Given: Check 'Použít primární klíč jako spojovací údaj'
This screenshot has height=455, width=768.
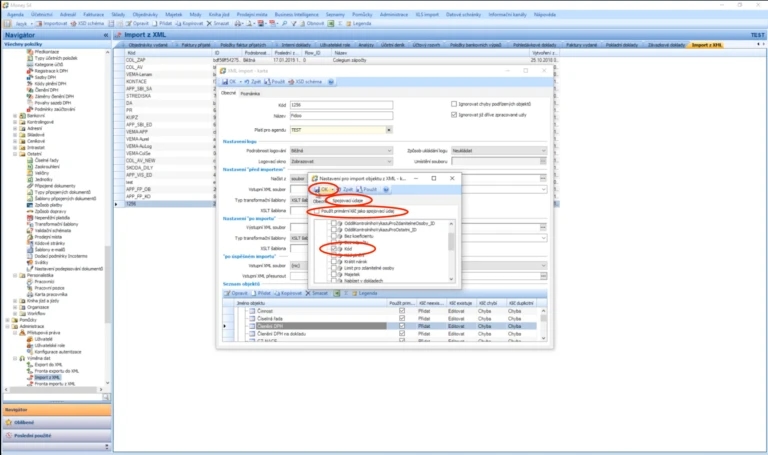Looking at the screenshot, I should click(x=317, y=212).
